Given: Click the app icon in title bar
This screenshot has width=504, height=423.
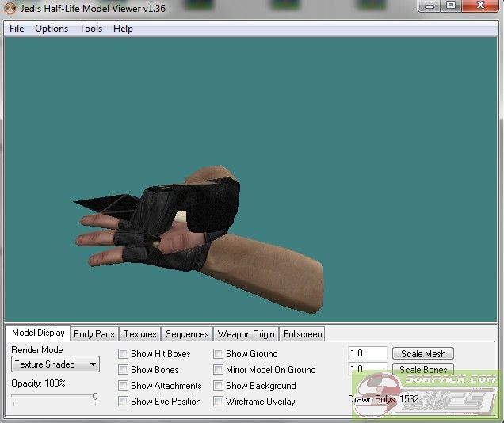Looking at the screenshot, I should (x=10, y=8).
